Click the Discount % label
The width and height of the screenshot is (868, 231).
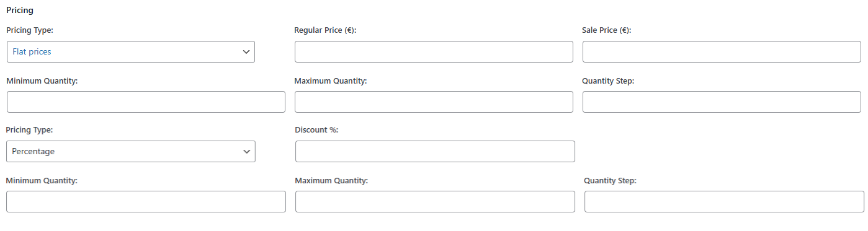coord(316,130)
